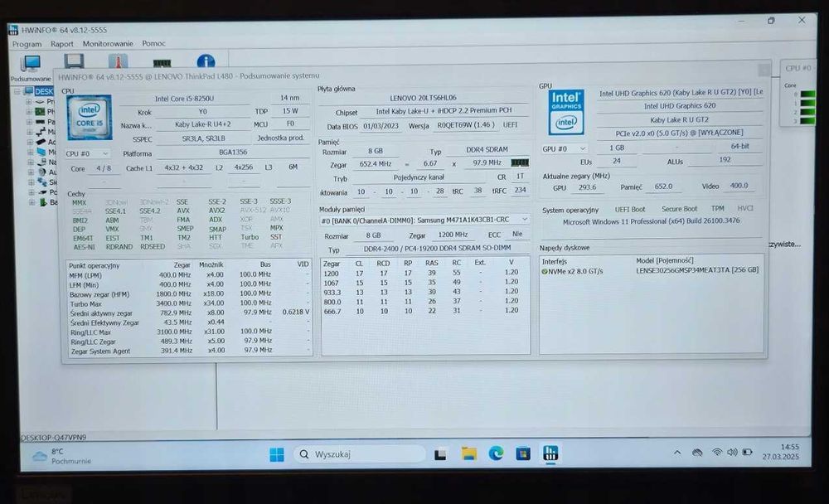The width and height of the screenshot is (829, 504).
Task: Click the Intel Graphics GPU logo
Action: [x=565, y=112]
